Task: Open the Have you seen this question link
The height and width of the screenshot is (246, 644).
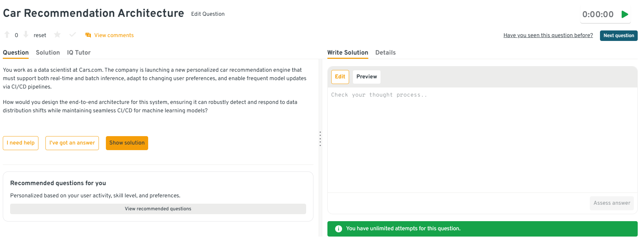Action: [548, 35]
